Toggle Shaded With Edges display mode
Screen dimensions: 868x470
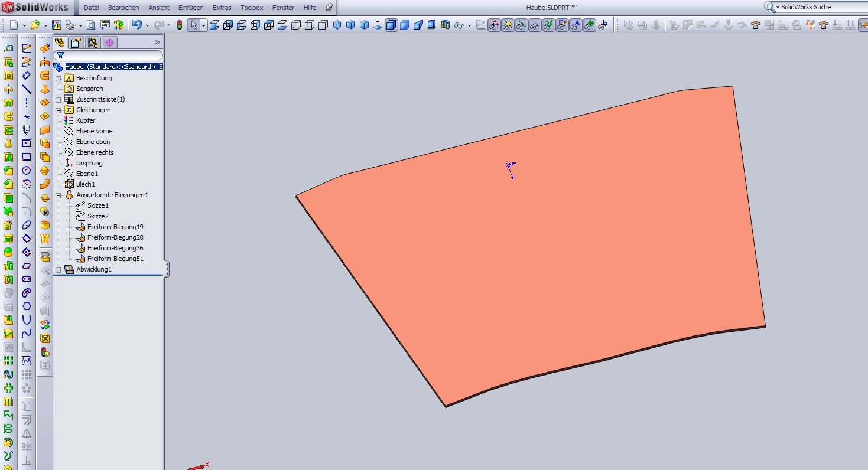pos(391,25)
